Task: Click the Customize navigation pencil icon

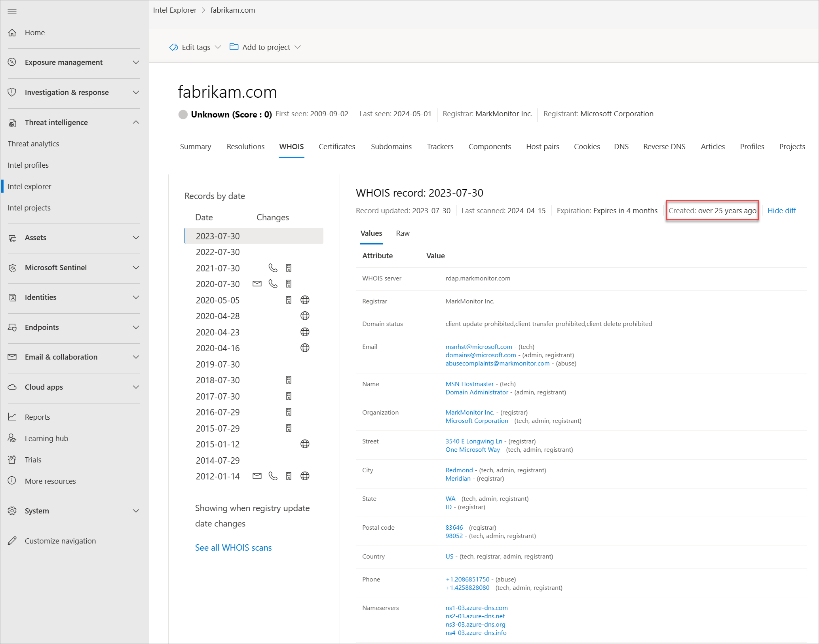Action: click(x=12, y=541)
